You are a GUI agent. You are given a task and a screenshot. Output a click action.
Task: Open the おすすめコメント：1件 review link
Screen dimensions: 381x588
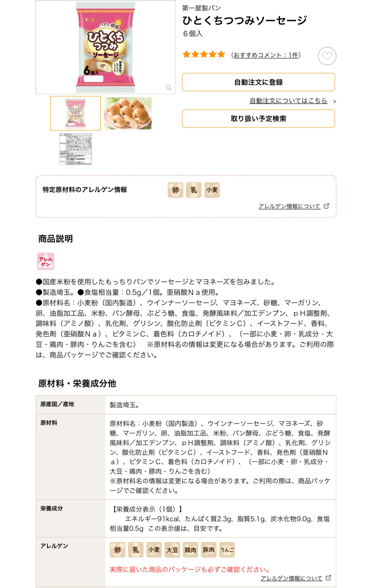tap(266, 55)
